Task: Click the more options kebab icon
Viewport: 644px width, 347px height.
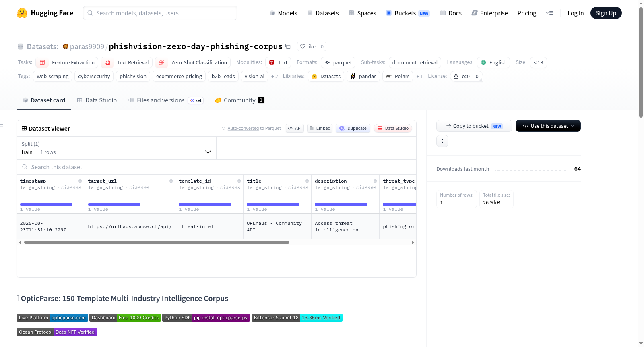Action: click(x=442, y=141)
